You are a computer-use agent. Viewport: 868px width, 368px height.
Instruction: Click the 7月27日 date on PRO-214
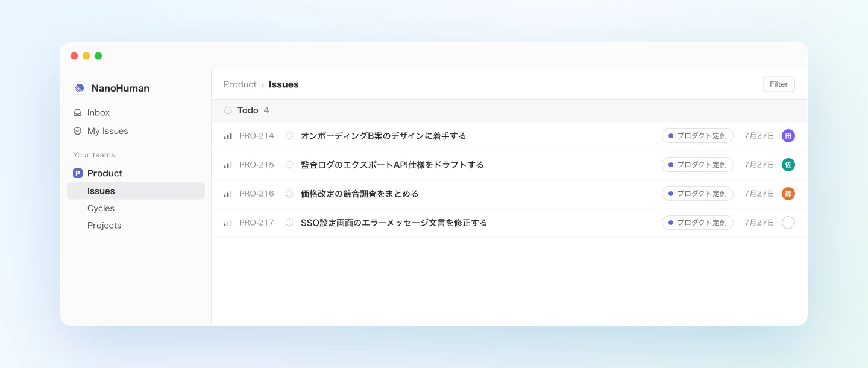pos(759,136)
